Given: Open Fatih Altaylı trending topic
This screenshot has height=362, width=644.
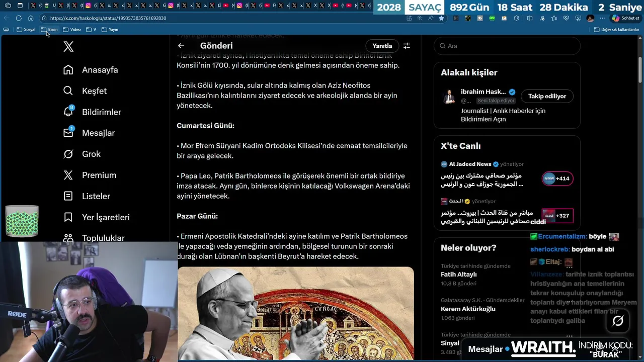Looking at the screenshot, I should [459, 275].
